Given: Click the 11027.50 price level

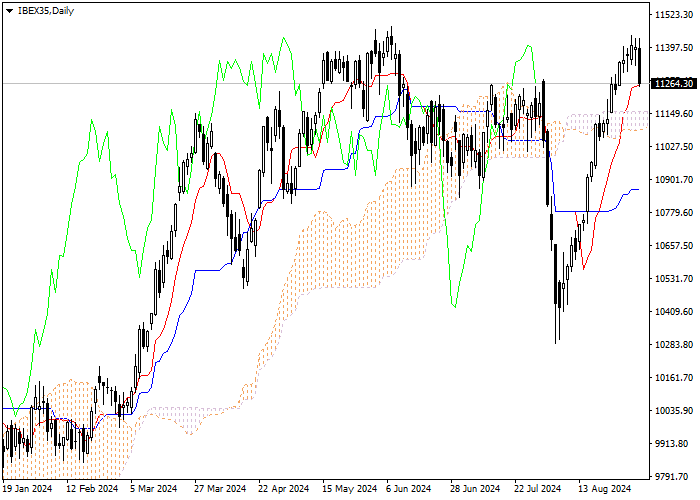Looking at the screenshot, I should coord(674,147).
